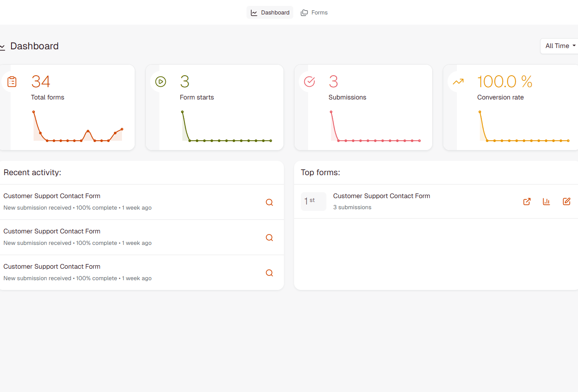Click the chart icon next to Dashboard heading
578x392 pixels.
pyautogui.click(x=2, y=46)
